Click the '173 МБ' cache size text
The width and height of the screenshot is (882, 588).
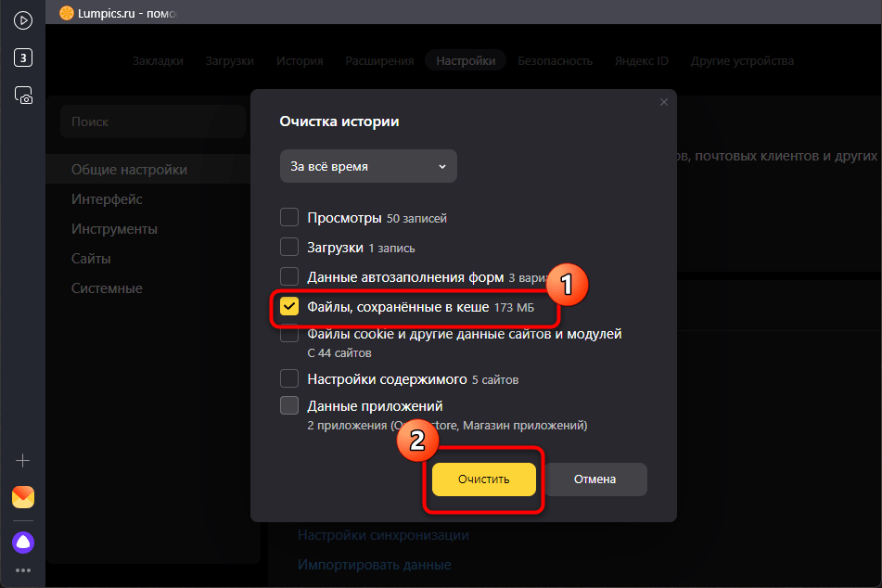(x=514, y=308)
